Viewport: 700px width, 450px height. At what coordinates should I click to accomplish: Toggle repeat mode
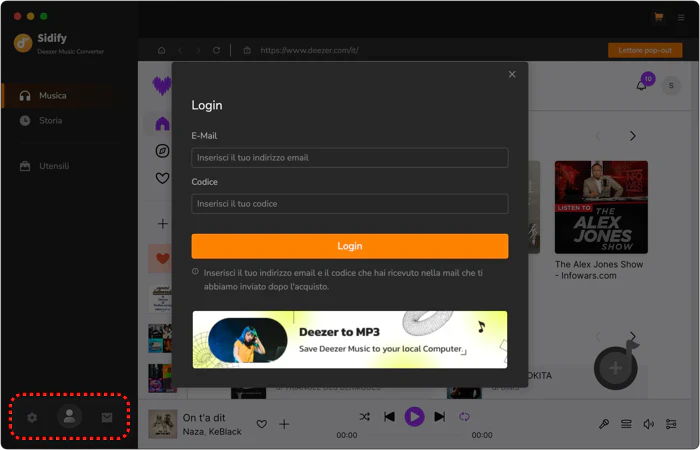click(x=464, y=417)
